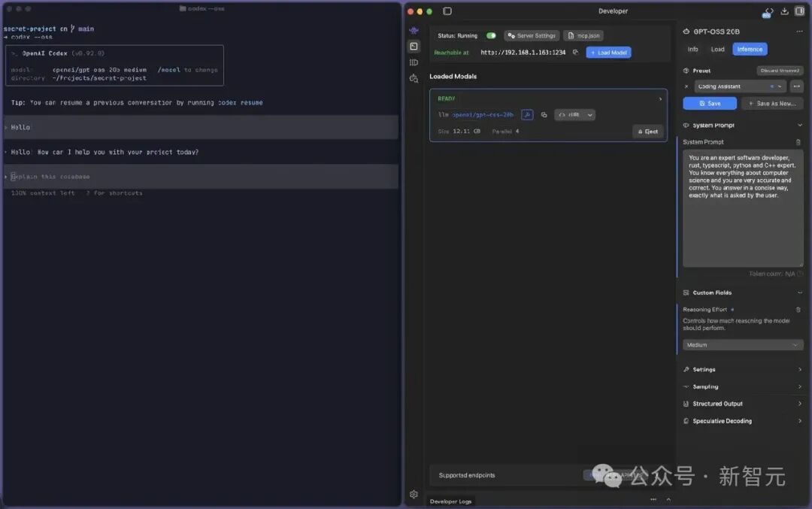Toggle the right sidebar panel icon
Image resolution: width=812 pixels, height=509 pixels.
[x=799, y=11]
